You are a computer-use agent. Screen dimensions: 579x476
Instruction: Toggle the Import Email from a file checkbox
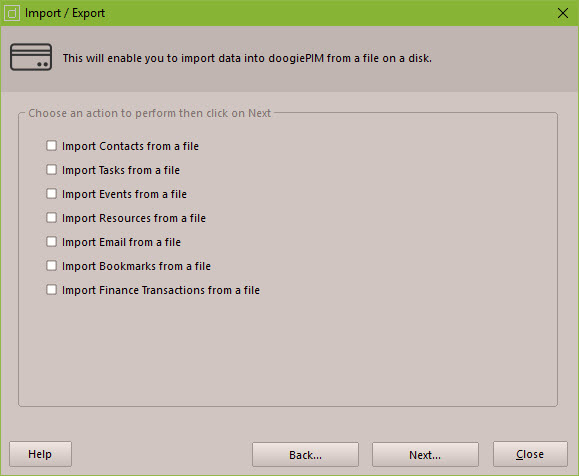click(x=51, y=242)
